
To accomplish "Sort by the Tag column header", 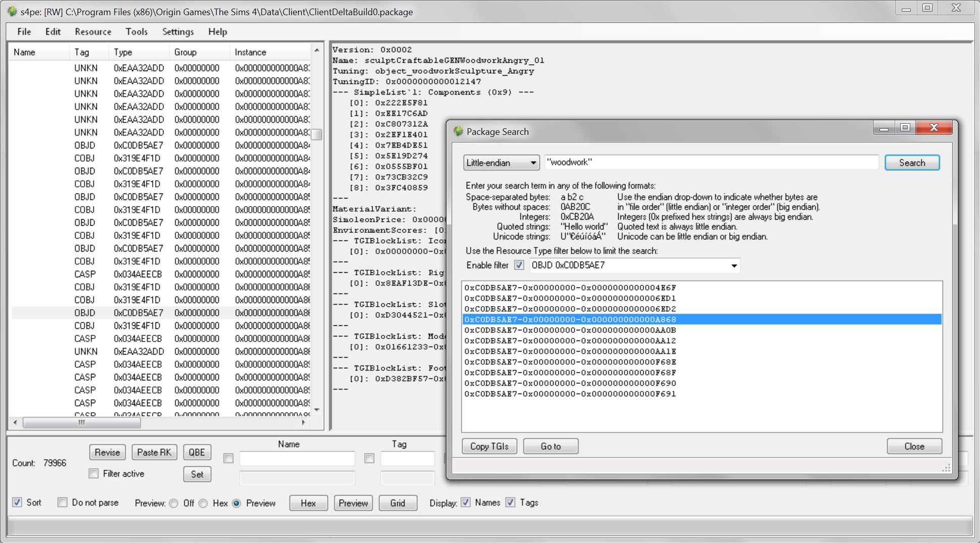I will (x=89, y=52).
